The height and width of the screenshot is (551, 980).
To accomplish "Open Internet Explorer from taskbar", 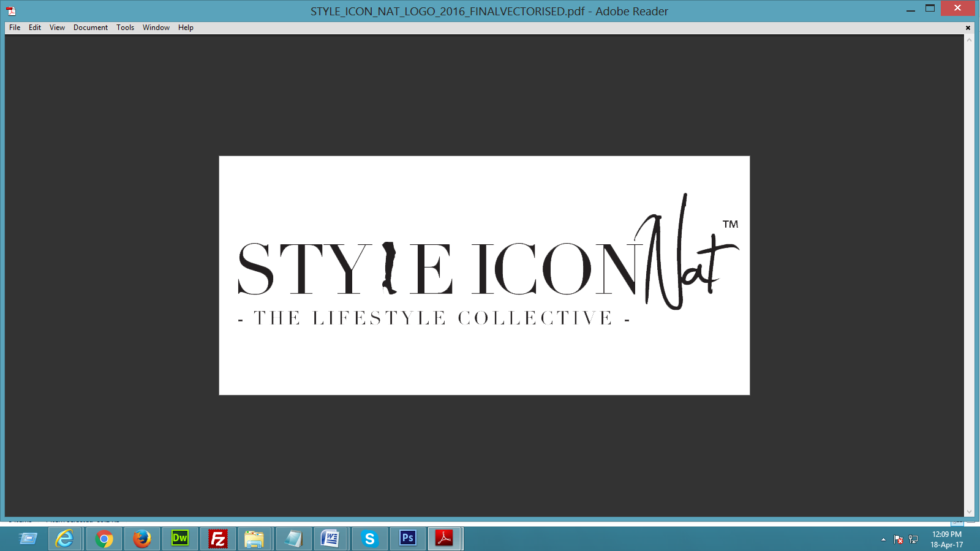I will tap(65, 539).
